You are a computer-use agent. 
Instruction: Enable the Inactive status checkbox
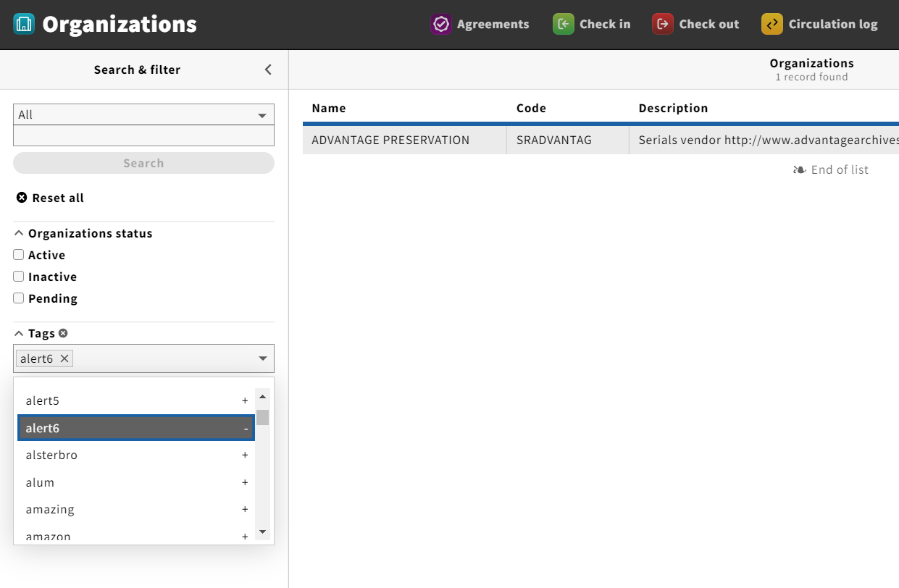(19, 276)
